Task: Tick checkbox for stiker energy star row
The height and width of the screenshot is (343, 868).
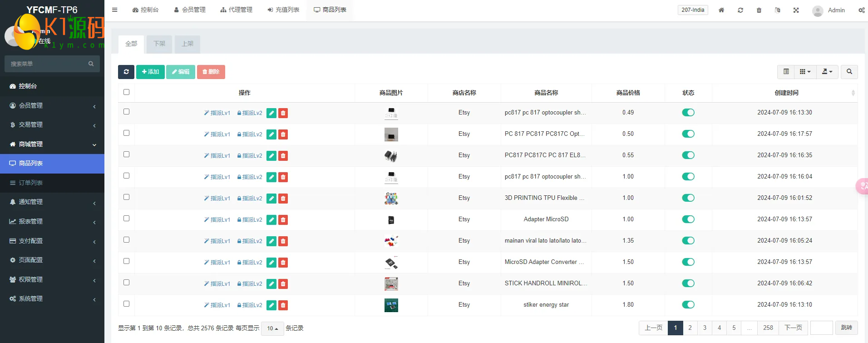Action: point(126,304)
